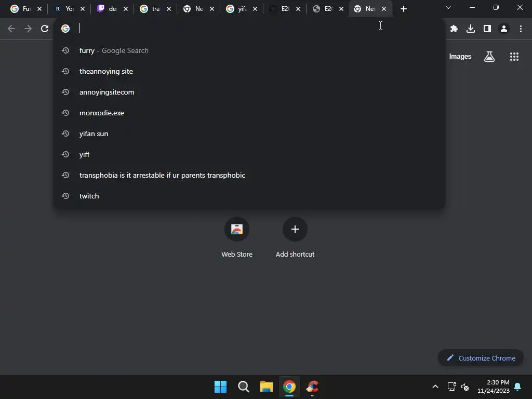Close the active New Tab
The width and height of the screenshot is (532, 399).
pyautogui.click(x=384, y=9)
